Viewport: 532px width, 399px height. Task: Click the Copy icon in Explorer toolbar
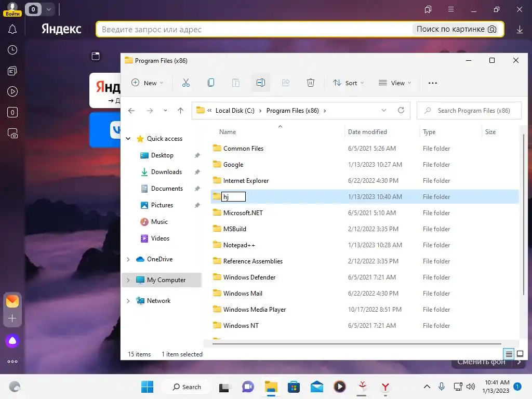point(211,83)
